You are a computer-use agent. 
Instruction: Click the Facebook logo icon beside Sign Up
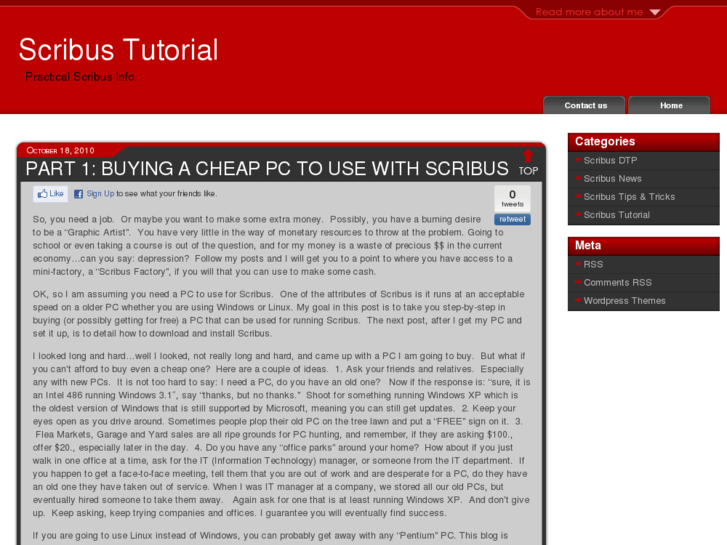(x=78, y=194)
